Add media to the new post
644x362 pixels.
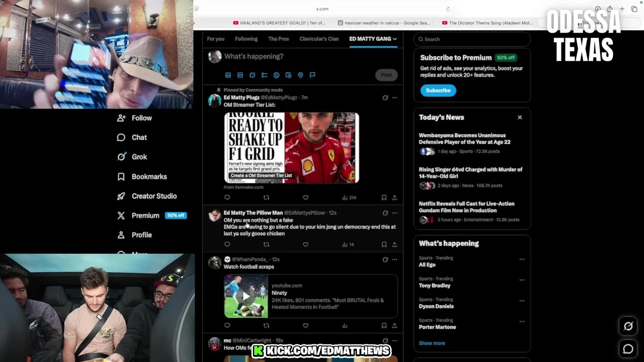click(x=228, y=75)
